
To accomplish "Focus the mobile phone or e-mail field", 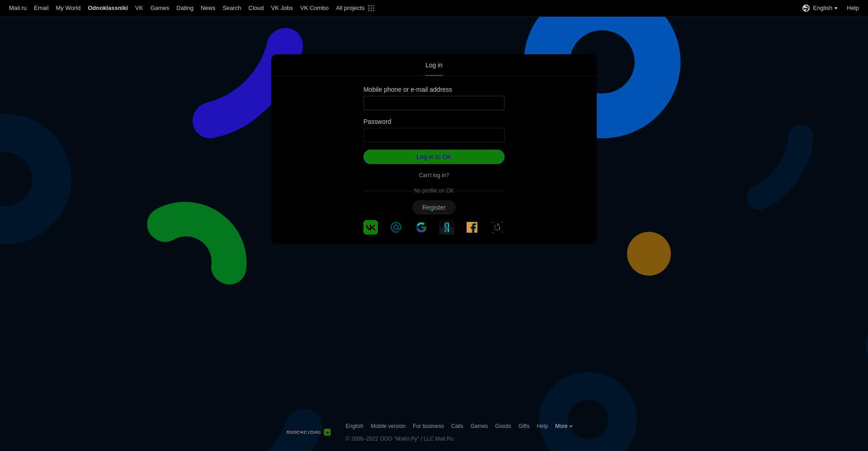I will click(434, 103).
